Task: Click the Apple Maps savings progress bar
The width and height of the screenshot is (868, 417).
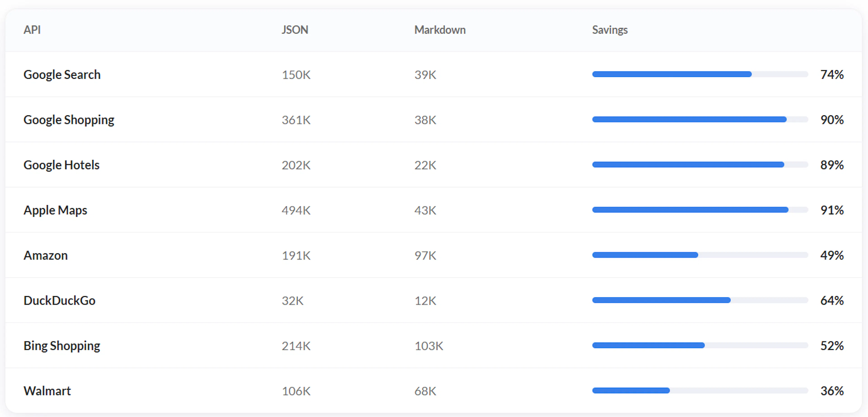Action: click(700, 210)
